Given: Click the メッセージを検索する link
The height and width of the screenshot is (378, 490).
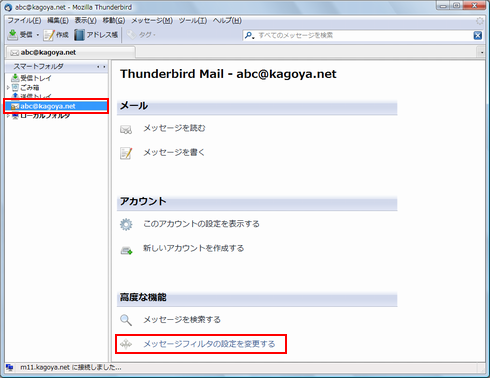Looking at the screenshot, I should (182, 319).
